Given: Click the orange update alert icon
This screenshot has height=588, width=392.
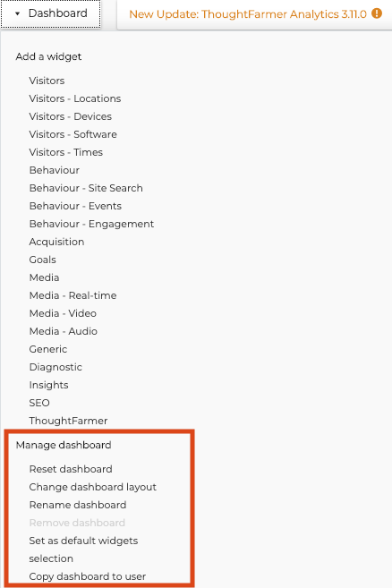Looking at the screenshot, I should pyautogui.click(x=377, y=14).
